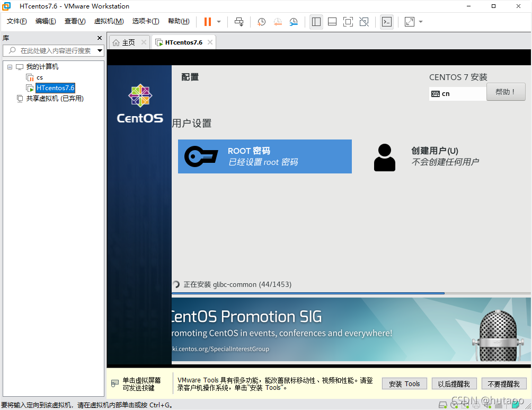Click the stretch guest display icon

click(410, 22)
